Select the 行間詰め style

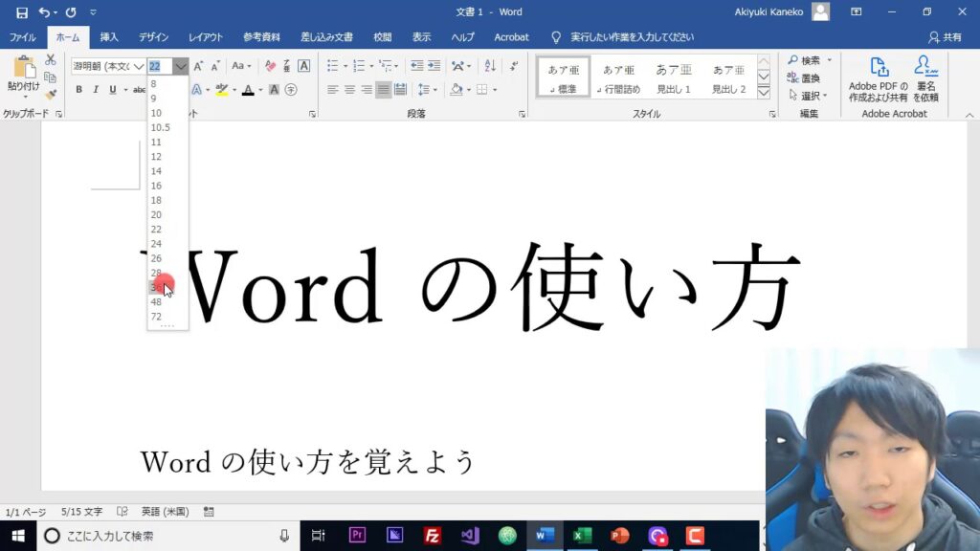pos(619,78)
